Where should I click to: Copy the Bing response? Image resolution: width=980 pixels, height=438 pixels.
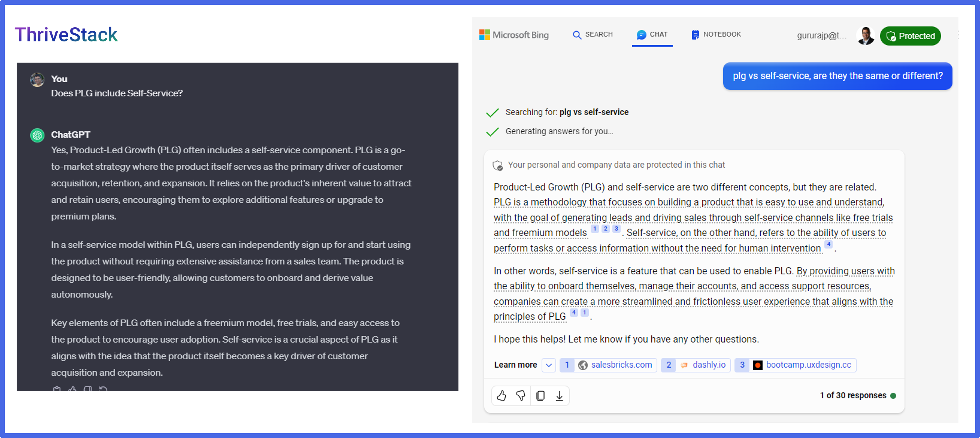540,396
